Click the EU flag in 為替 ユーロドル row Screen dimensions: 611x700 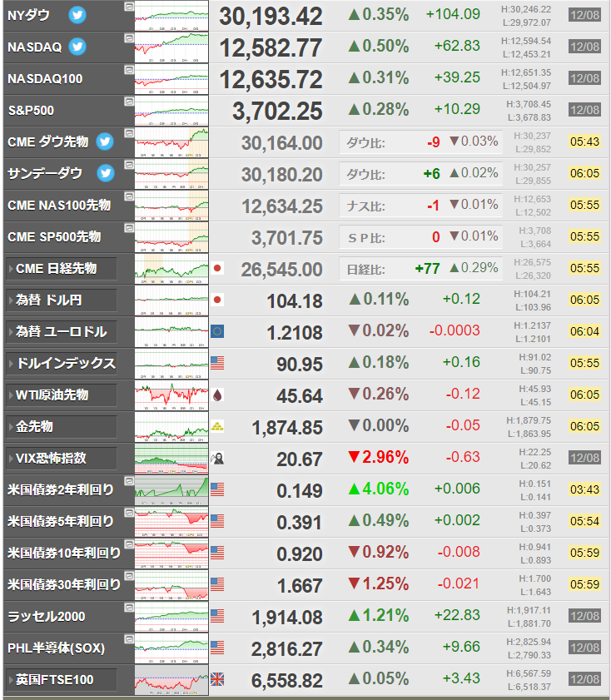[x=217, y=331]
